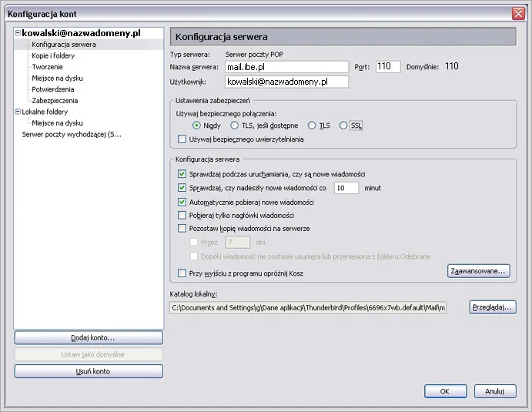
Task: Collapse the kowalski@nazwadomeny.pl account tree
Action: click(x=18, y=34)
